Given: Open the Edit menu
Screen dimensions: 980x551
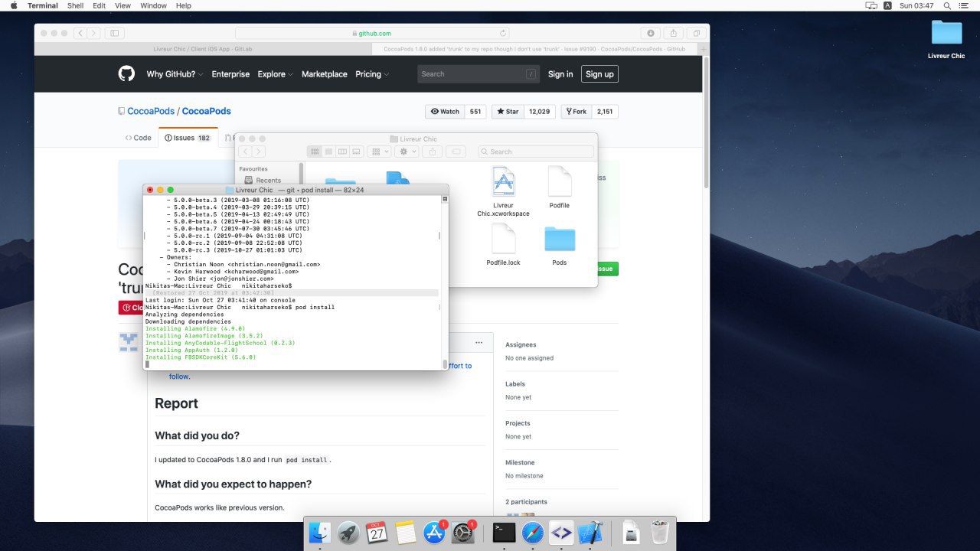Looking at the screenshot, I should click(x=100, y=5).
